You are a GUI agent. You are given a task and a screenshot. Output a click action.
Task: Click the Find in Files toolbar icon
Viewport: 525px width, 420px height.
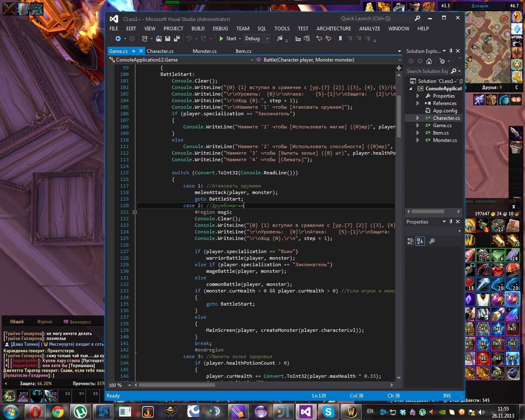[x=280, y=39]
